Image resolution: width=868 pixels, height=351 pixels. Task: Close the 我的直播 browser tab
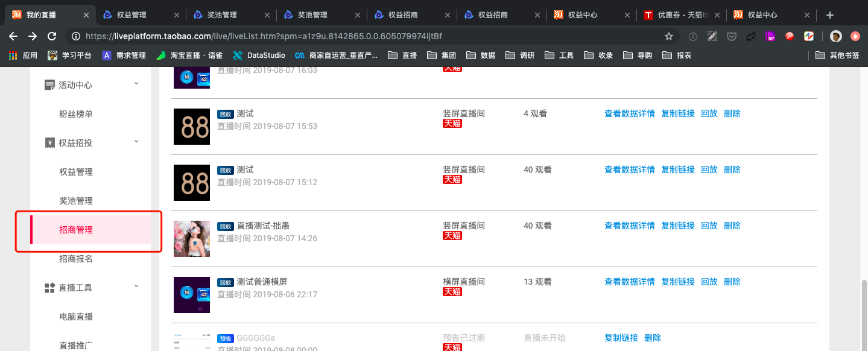pyautogui.click(x=87, y=15)
